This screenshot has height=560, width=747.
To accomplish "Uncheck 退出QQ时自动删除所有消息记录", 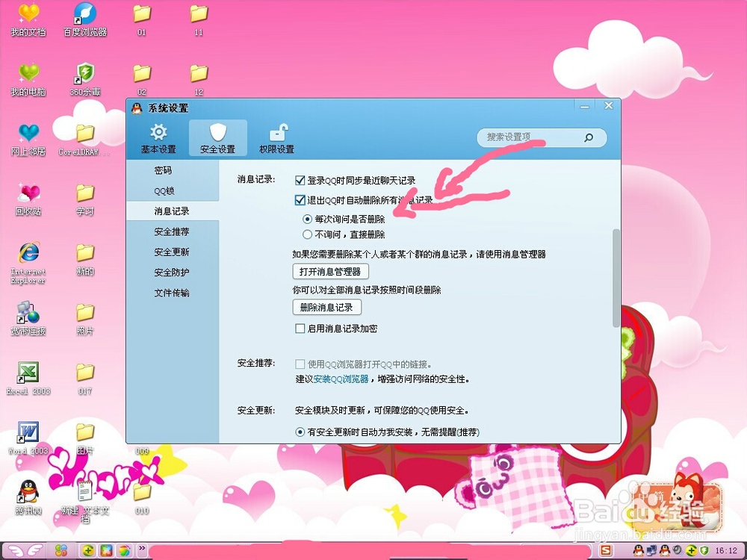I will [x=300, y=200].
